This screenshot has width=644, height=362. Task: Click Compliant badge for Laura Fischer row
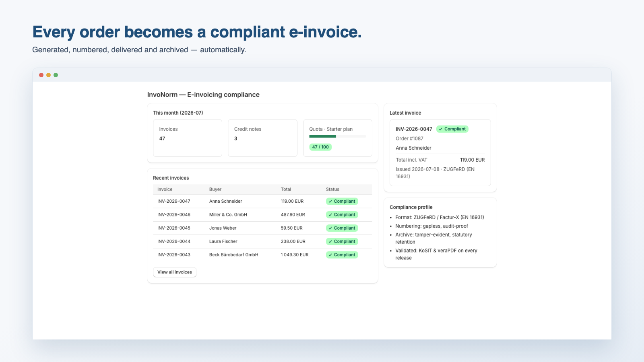[x=342, y=242]
